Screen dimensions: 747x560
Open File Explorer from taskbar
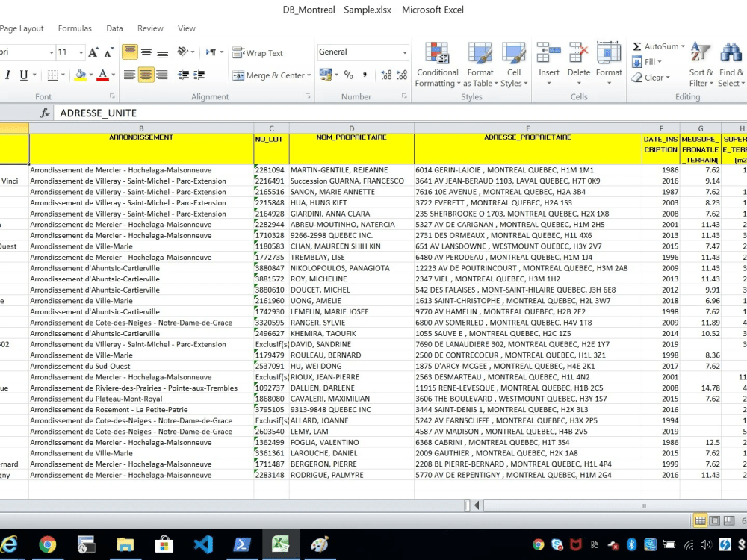pyautogui.click(x=125, y=544)
